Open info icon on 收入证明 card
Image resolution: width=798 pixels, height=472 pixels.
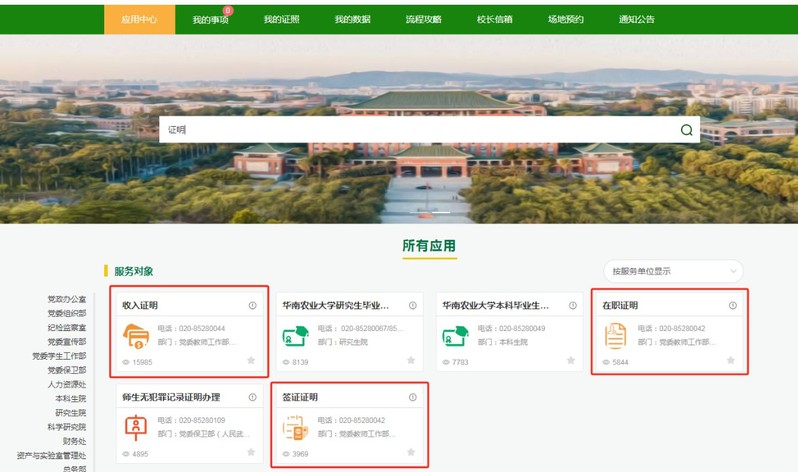(252, 306)
